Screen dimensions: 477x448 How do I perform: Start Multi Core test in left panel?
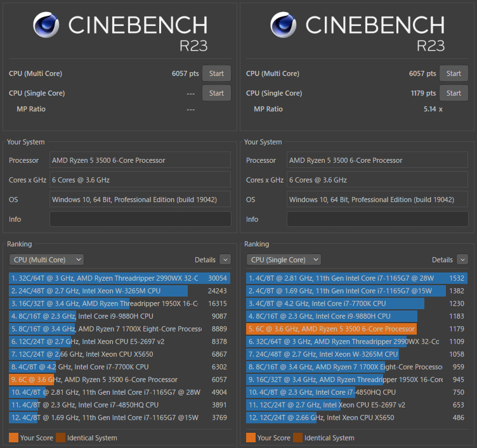[216, 74]
